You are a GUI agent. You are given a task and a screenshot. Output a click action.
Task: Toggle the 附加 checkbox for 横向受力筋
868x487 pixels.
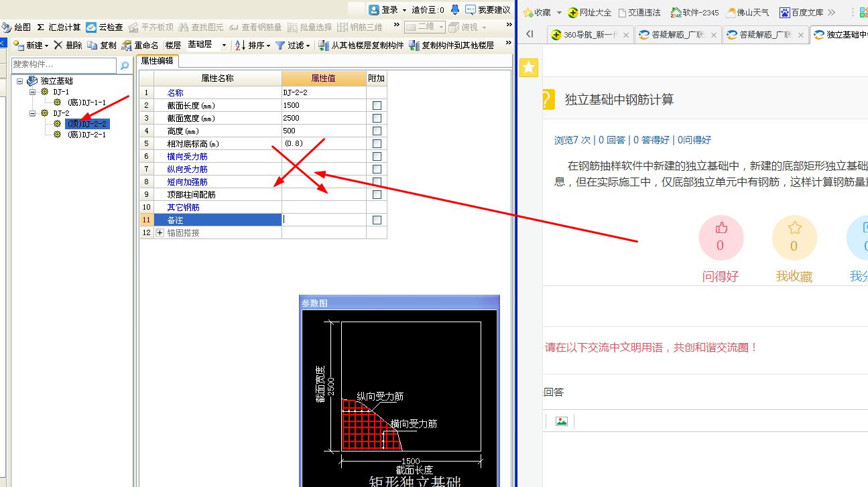pos(377,156)
